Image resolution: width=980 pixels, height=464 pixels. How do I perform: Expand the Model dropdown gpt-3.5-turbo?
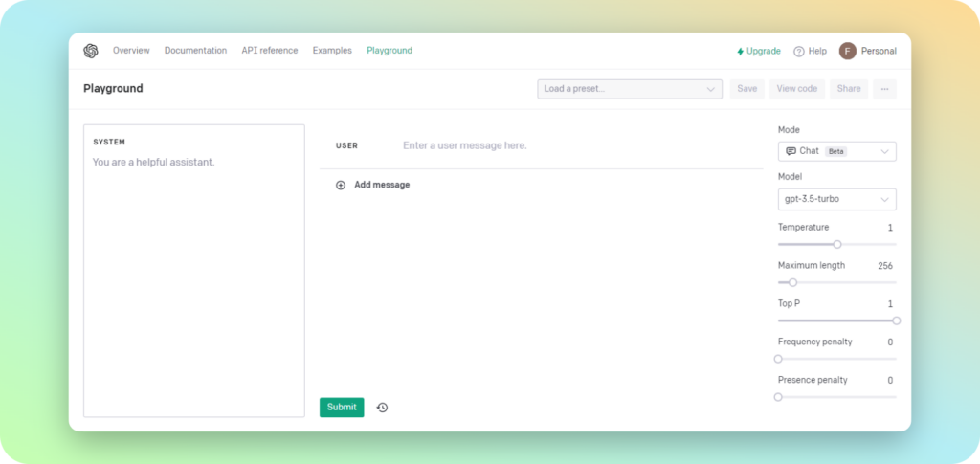pos(836,199)
